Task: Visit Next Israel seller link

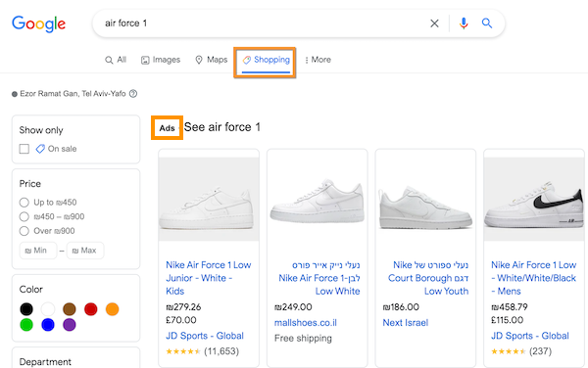Action: pyautogui.click(x=406, y=323)
